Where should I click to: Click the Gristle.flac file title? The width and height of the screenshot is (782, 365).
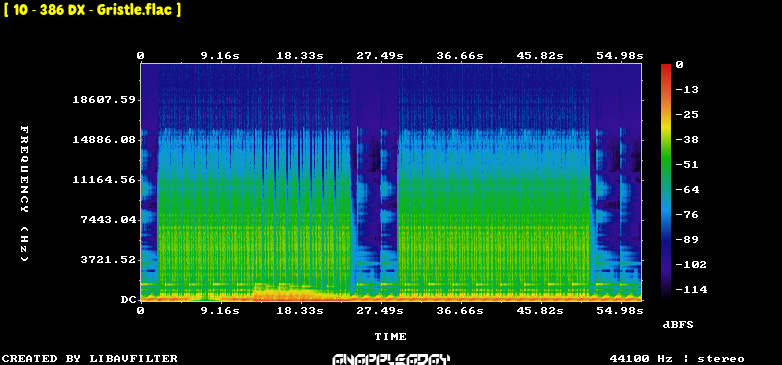[x=92, y=10]
